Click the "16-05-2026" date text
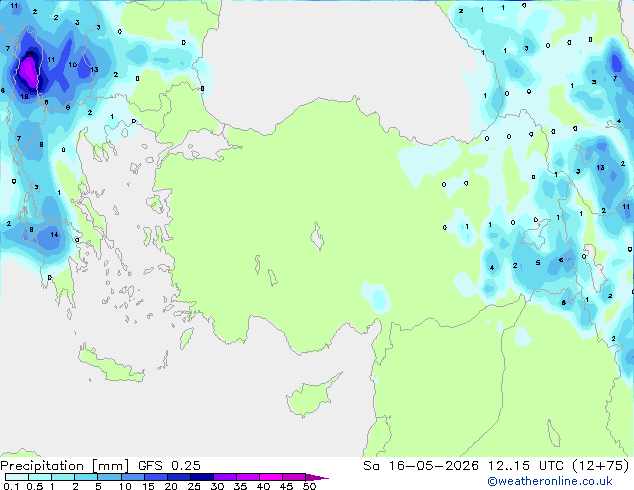The image size is (634, 490). pos(433,466)
